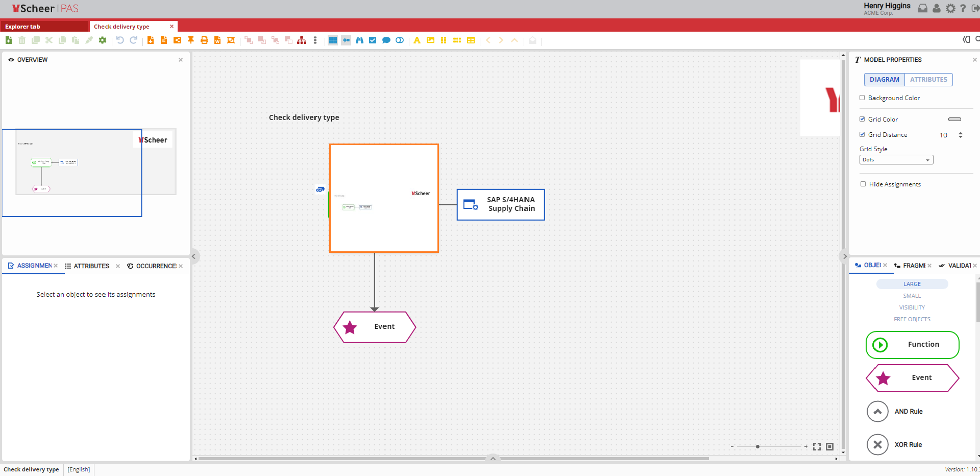Click the orange pin icon in toolbar
This screenshot has height=476, width=980.
coord(191,40)
